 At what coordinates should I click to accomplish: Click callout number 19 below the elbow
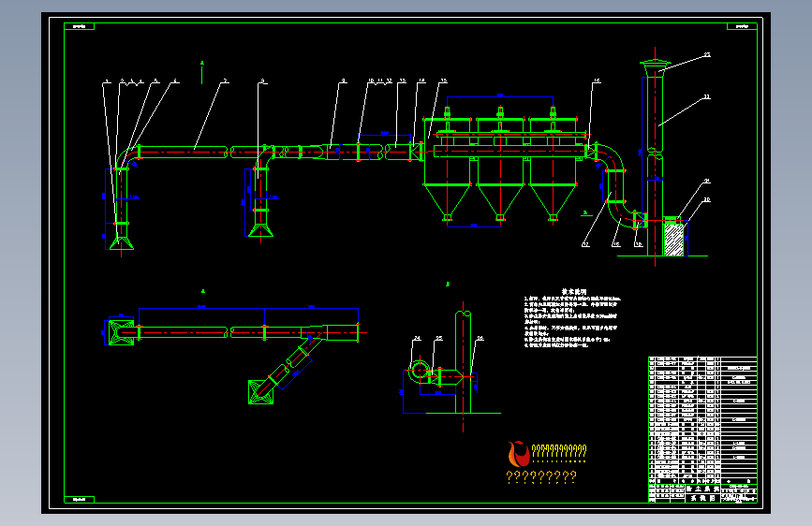(639, 244)
